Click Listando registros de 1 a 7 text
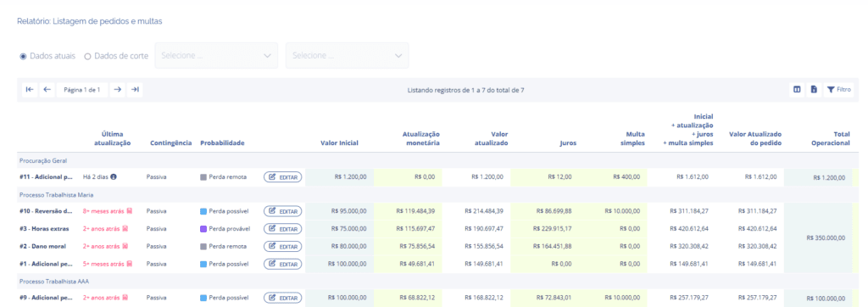This screenshot has width=868, height=307. pyautogui.click(x=465, y=90)
